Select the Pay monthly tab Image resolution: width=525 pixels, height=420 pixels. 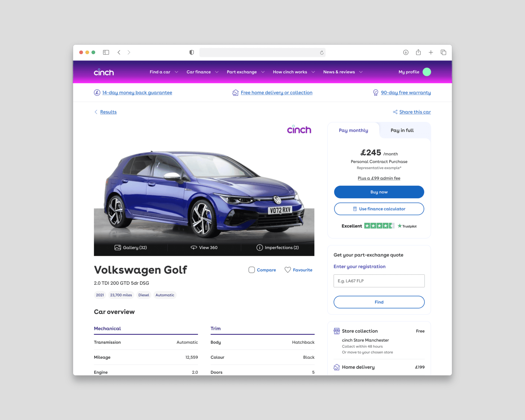[353, 130]
